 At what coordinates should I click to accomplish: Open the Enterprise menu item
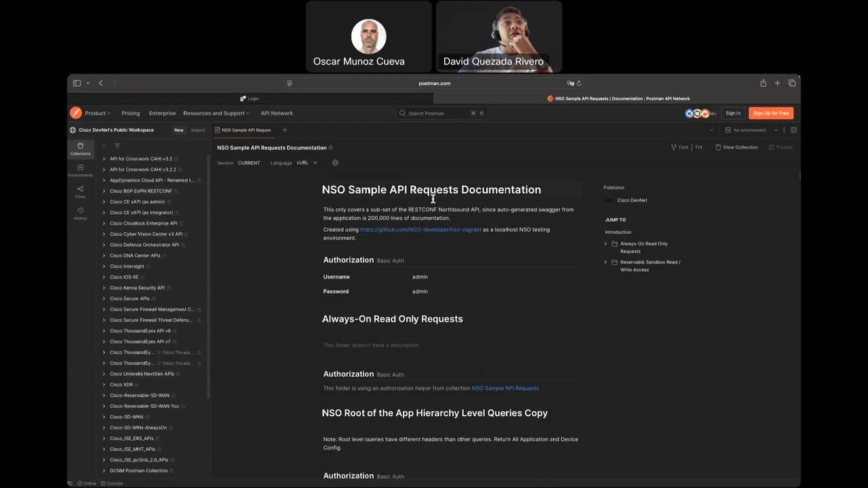click(162, 113)
